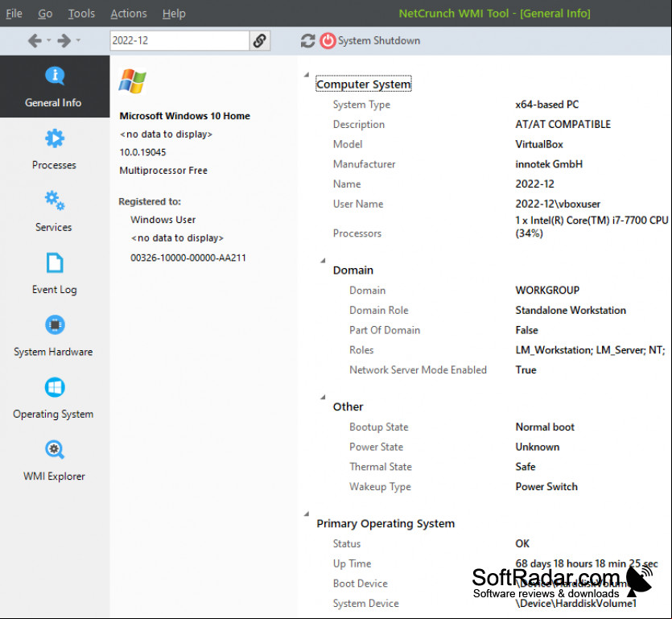The width and height of the screenshot is (672, 619).
Task: Click the Boot Device row label
Action: (x=360, y=584)
